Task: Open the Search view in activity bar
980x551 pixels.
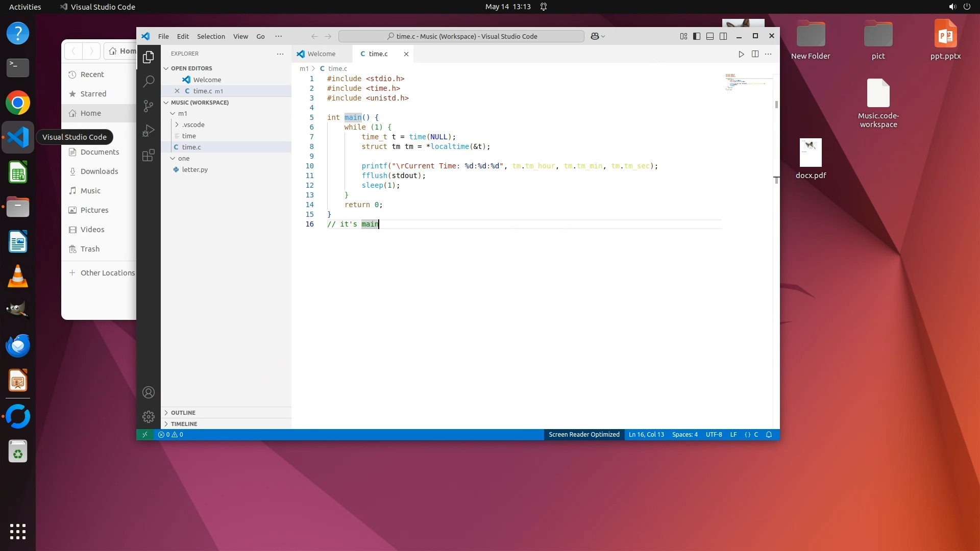Action: [x=149, y=81]
